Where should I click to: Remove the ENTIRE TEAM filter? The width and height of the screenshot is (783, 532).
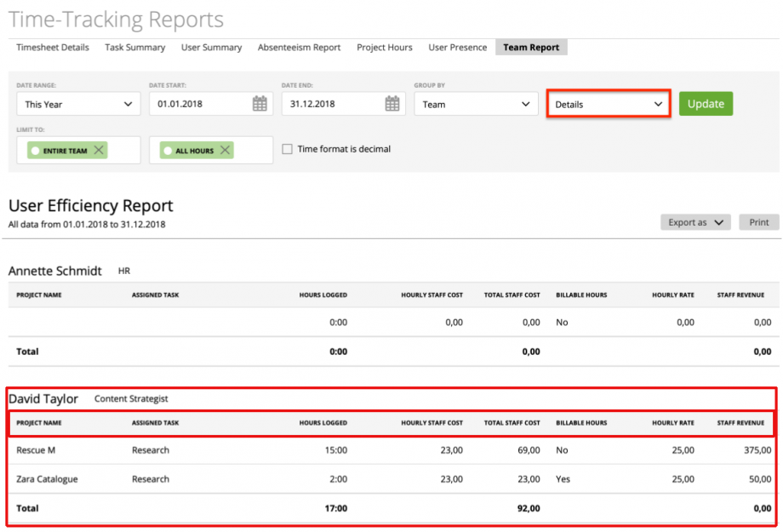98,149
